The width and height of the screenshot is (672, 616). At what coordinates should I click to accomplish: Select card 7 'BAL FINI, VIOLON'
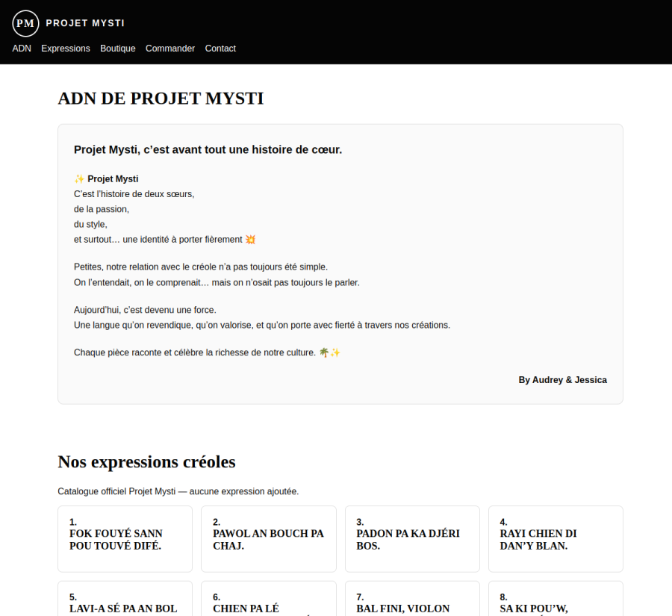(412, 599)
